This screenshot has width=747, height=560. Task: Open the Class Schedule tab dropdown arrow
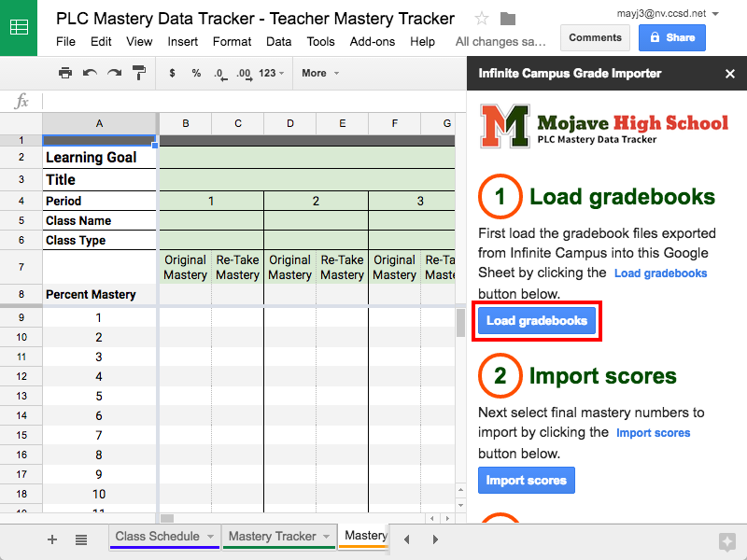(x=210, y=536)
